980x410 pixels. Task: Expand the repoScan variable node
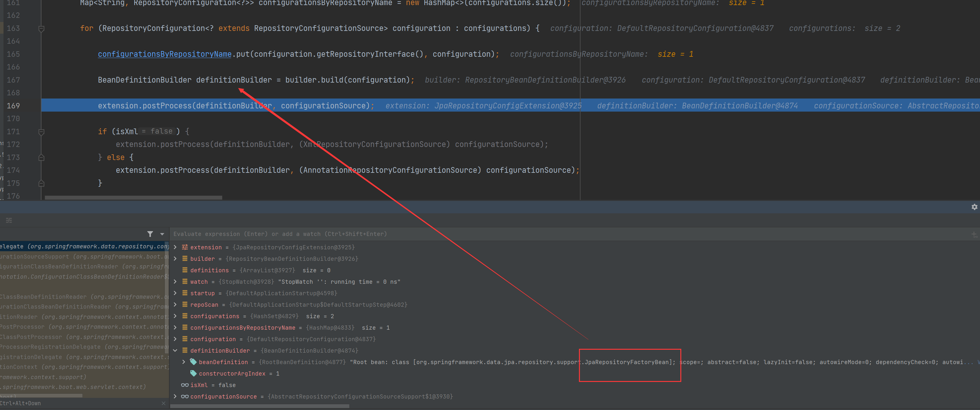(x=175, y=305)
